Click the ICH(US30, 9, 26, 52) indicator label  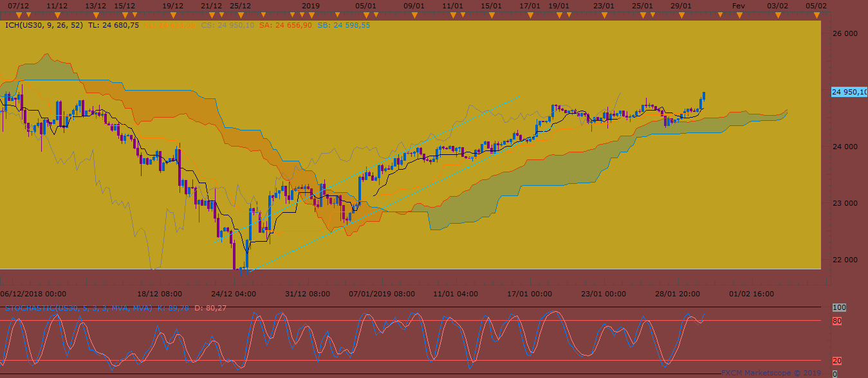[x=44, y=25]
